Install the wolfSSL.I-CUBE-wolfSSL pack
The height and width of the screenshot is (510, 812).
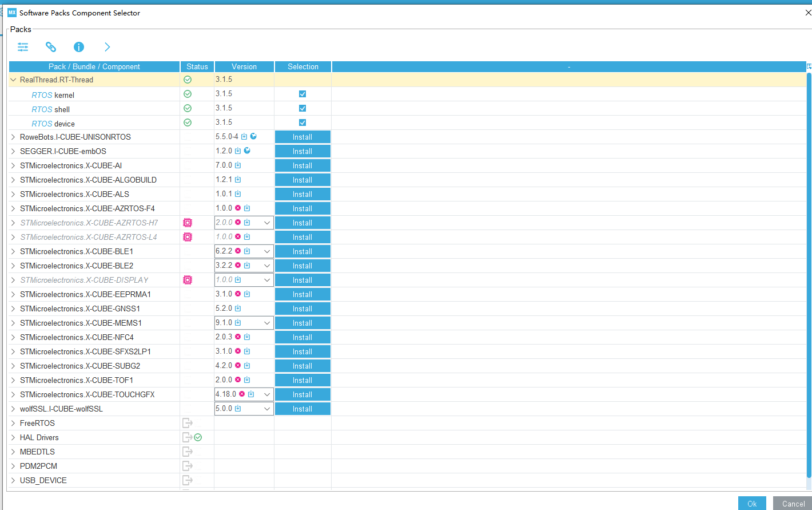click(x=302, y=409)
